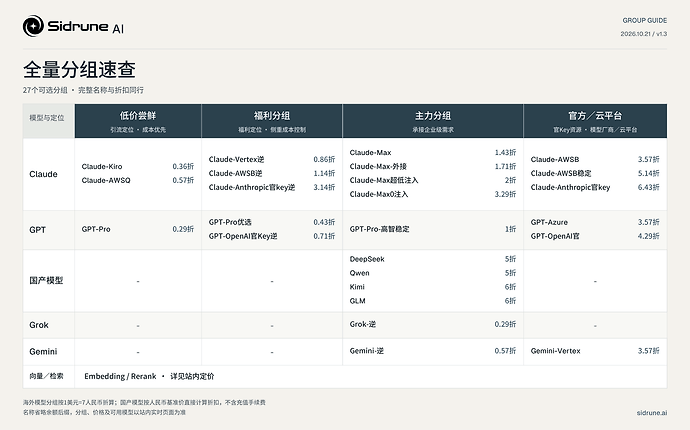Click the Sidrune AI swirl logo icon
690x430 pixels.
[x=33, y=26]
